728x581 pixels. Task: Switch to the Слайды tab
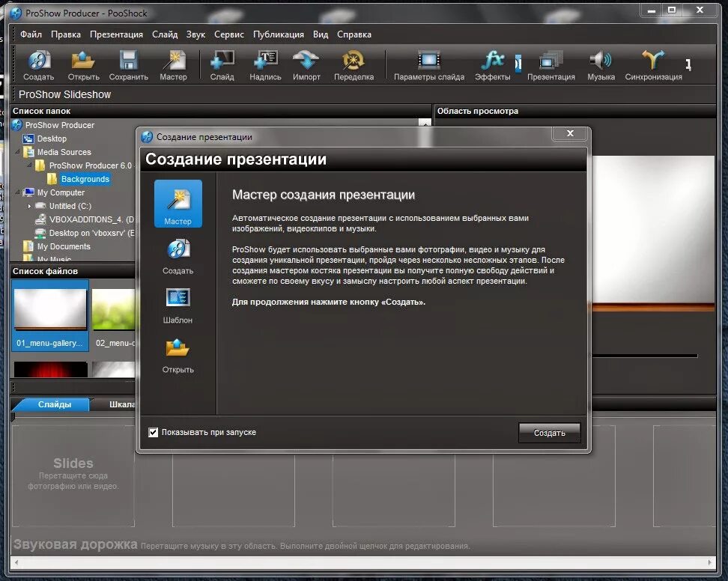click(55, 404)
